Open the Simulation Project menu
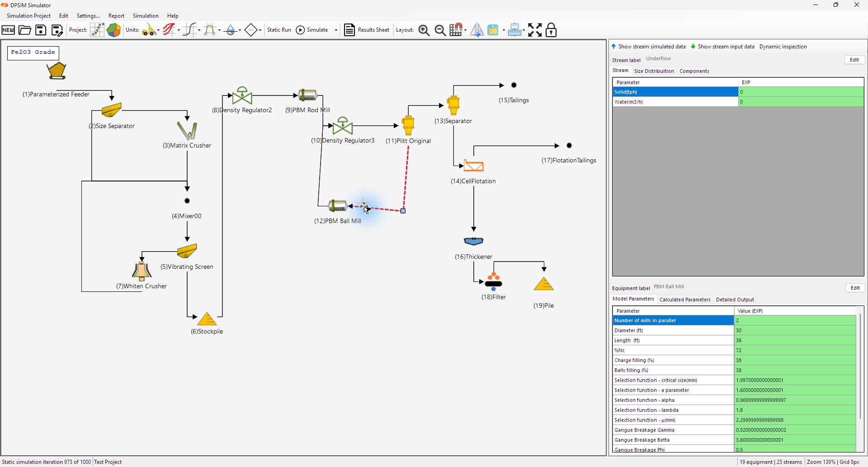This screenshot has height=467, width=868. (x=28, y=16)
